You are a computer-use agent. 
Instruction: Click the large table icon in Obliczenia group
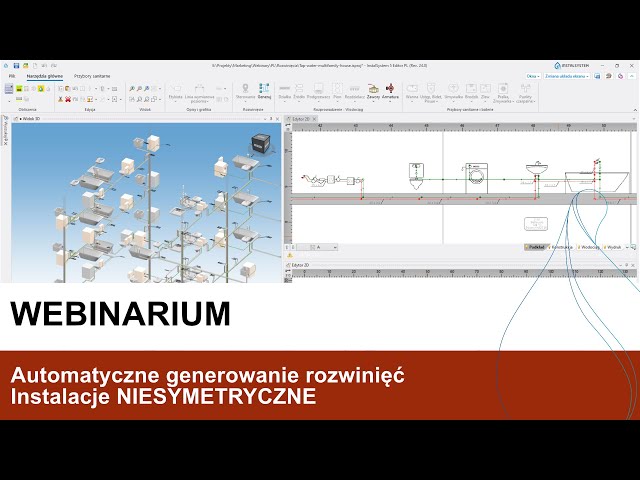coord(9,89)
